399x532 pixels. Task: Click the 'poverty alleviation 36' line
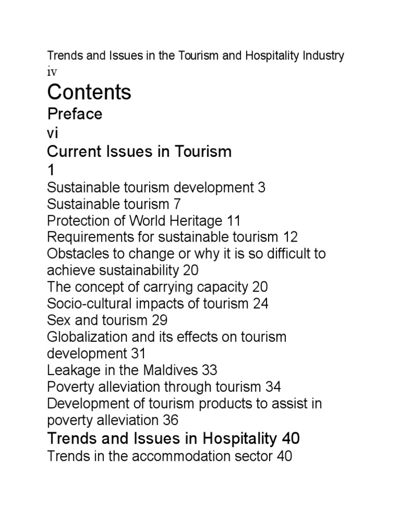click(x=113, y=420)
